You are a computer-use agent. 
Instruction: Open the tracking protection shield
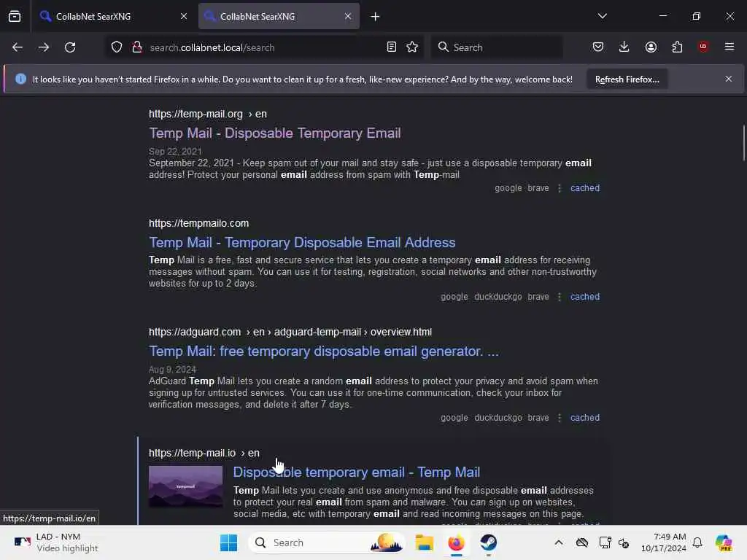pos(117,47)
